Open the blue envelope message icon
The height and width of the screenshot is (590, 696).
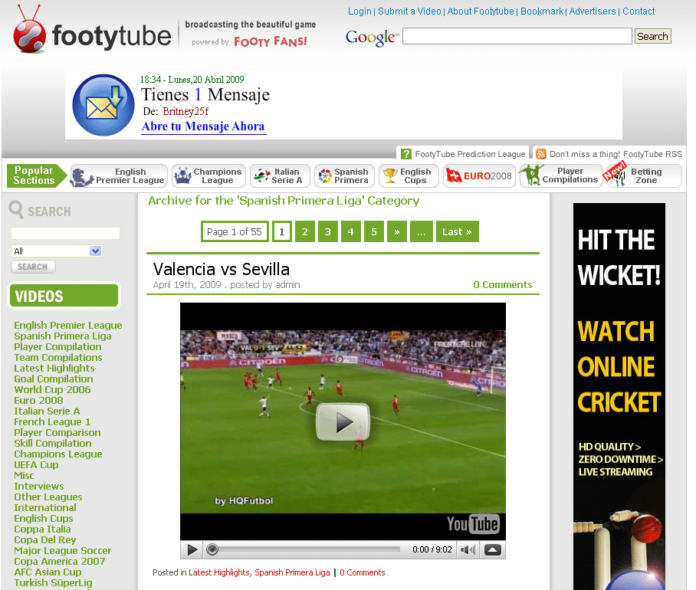click(x=103, y=105)
